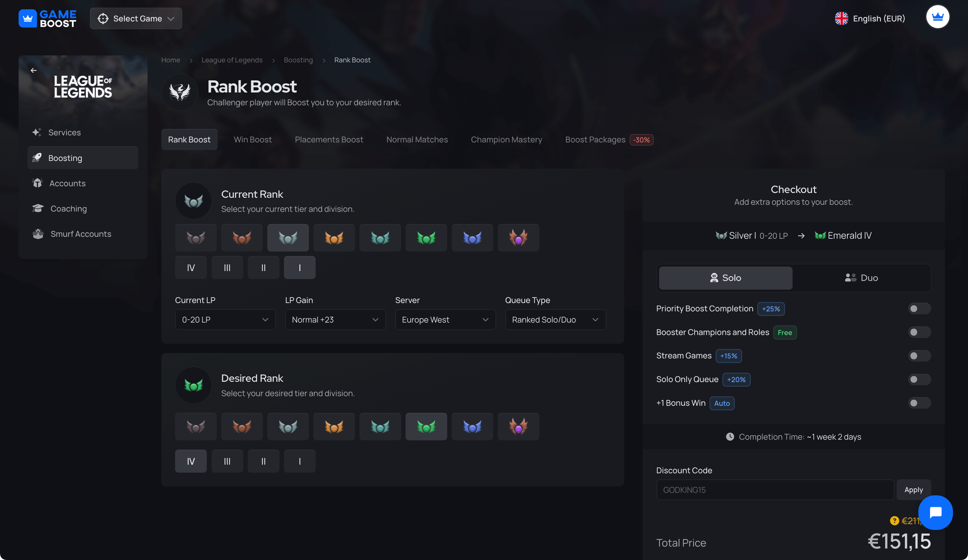Click the Coaching sidebar menu icon
Image resolution: width=968 pixels, height=560 pixels.
coord(37,208)
